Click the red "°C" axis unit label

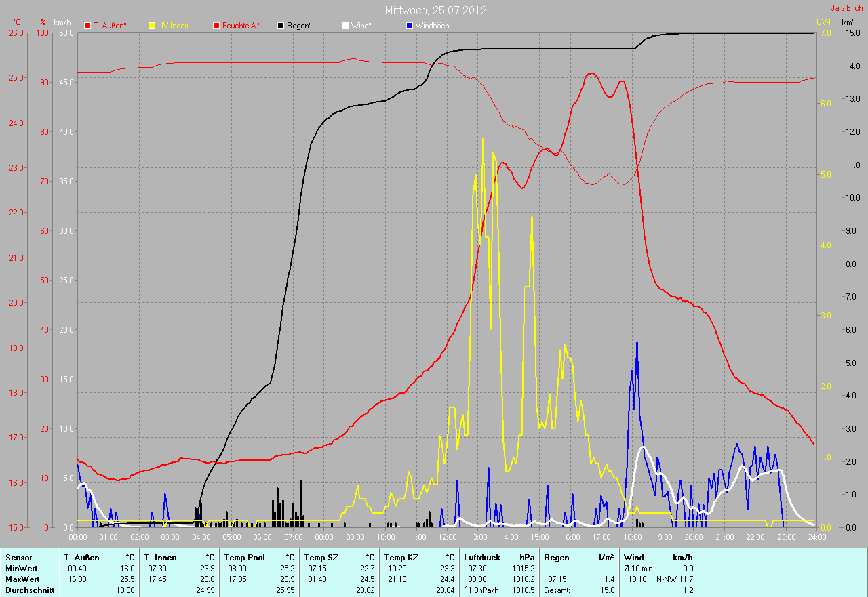click(x=17, y=22)
